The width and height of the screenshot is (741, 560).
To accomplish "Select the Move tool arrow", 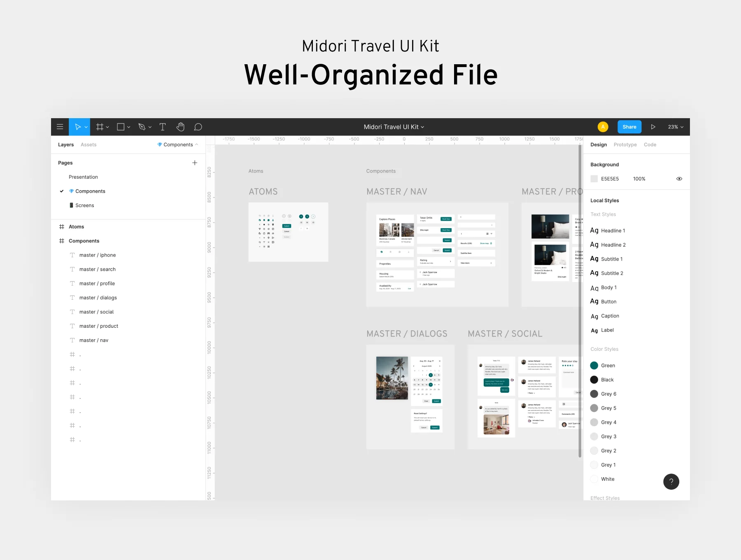I will point(77,127).
